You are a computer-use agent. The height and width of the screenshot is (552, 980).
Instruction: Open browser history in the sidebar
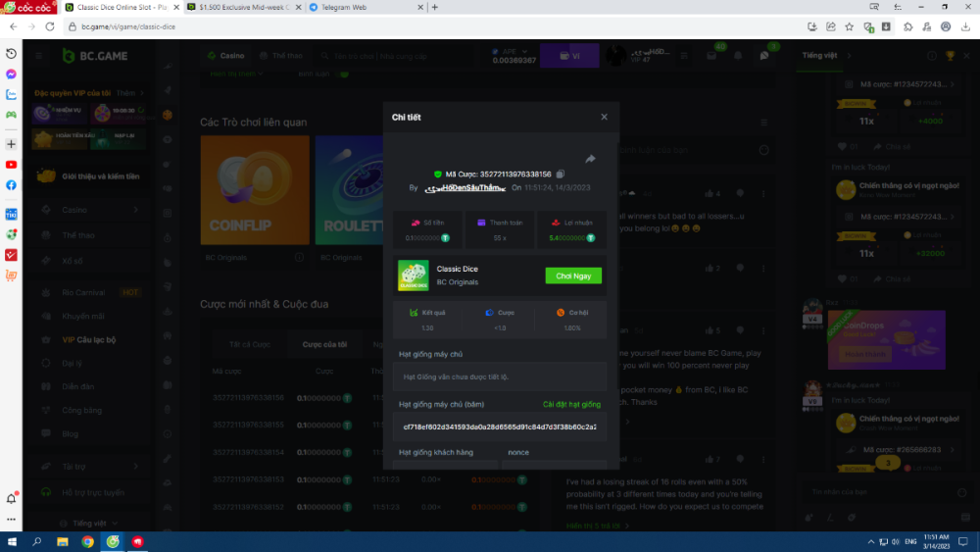[x=11, y=53]
